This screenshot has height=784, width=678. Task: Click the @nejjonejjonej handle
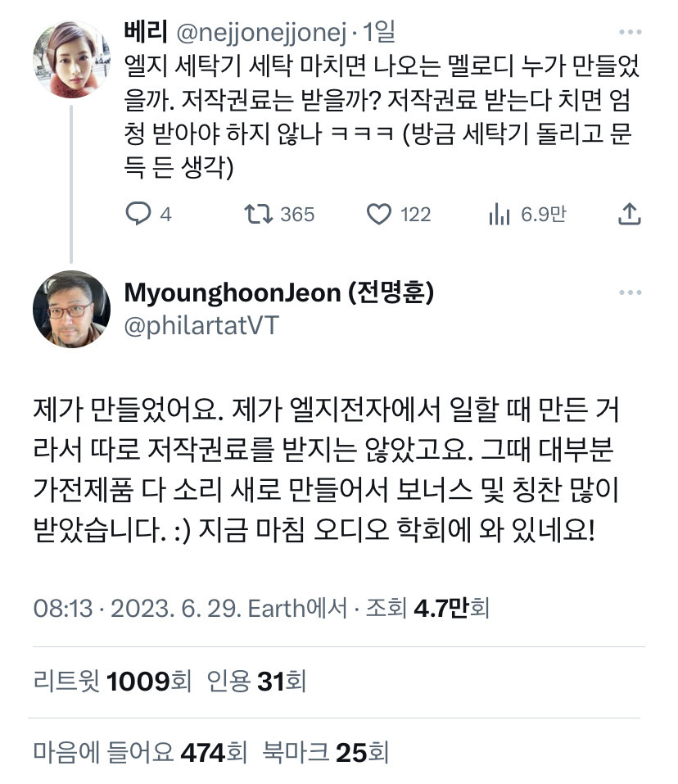261,33
